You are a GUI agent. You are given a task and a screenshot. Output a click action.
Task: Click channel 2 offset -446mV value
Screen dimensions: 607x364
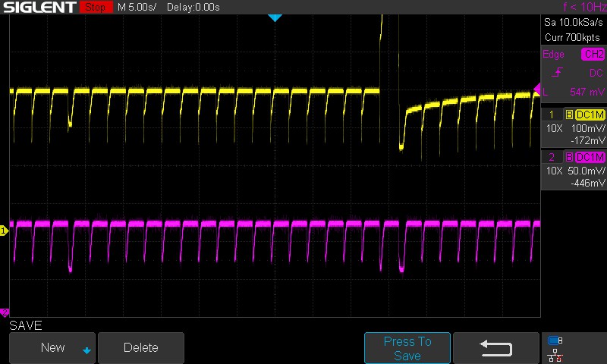pos(587,184)
